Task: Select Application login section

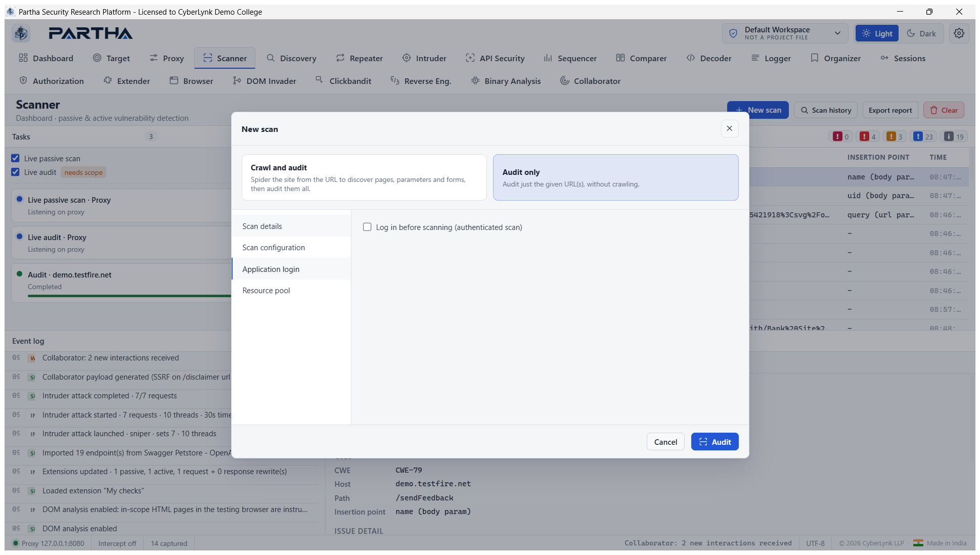Action: coord(291,269)
